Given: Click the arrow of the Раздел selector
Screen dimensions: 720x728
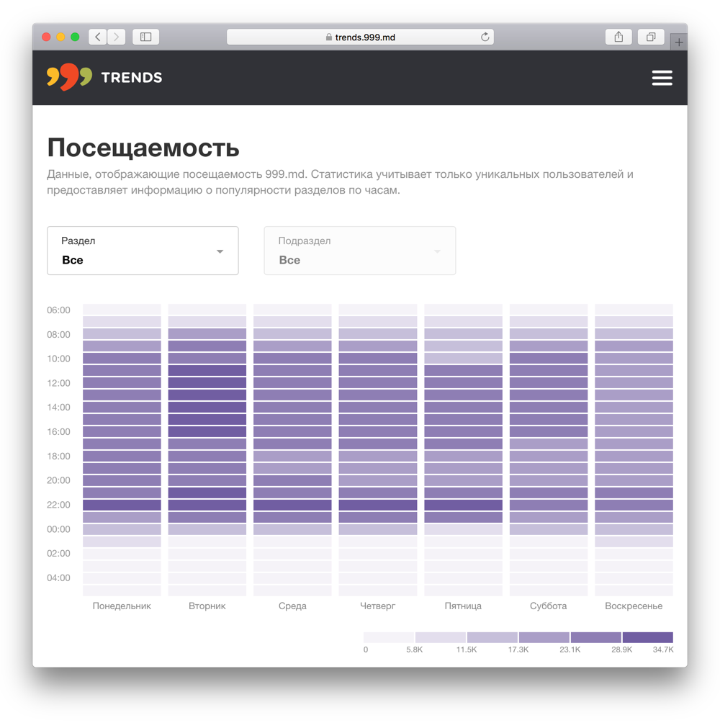Looking at the screenshot, I should click(220, 251).
